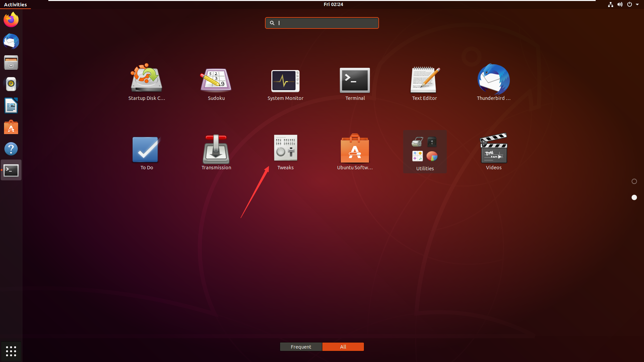
Task: Open Ubuntu Software in the dock
Action: click(x=11, y=127)
